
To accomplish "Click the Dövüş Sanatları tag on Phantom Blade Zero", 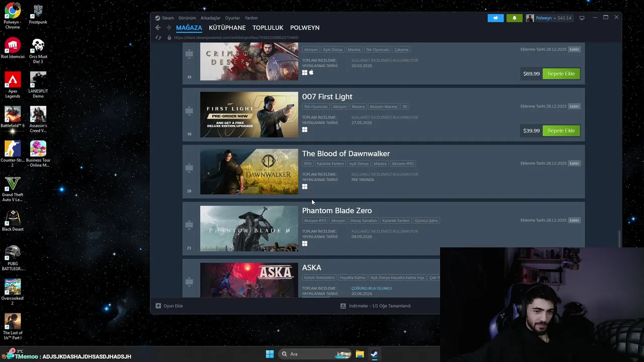I will [x=363, y=221].
